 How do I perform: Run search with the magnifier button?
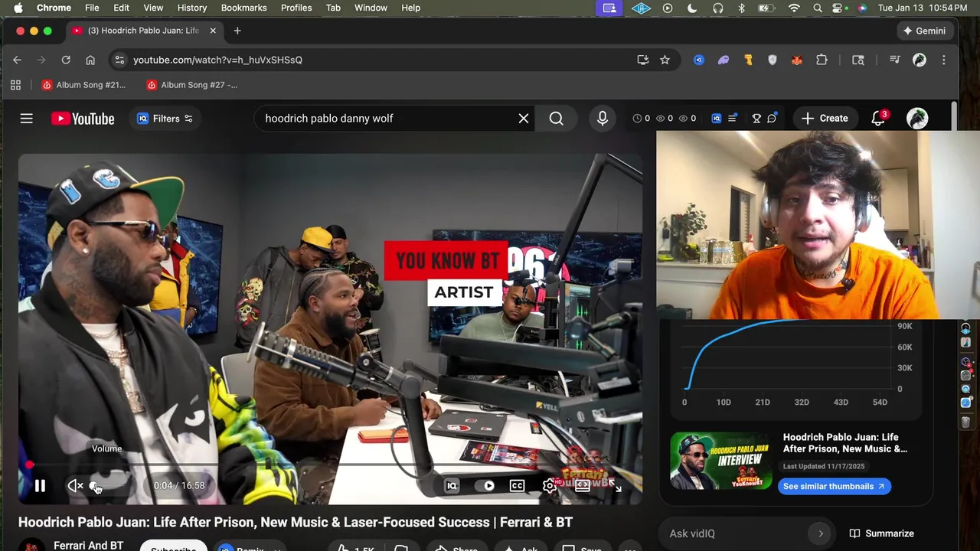(x=557, y=119)
